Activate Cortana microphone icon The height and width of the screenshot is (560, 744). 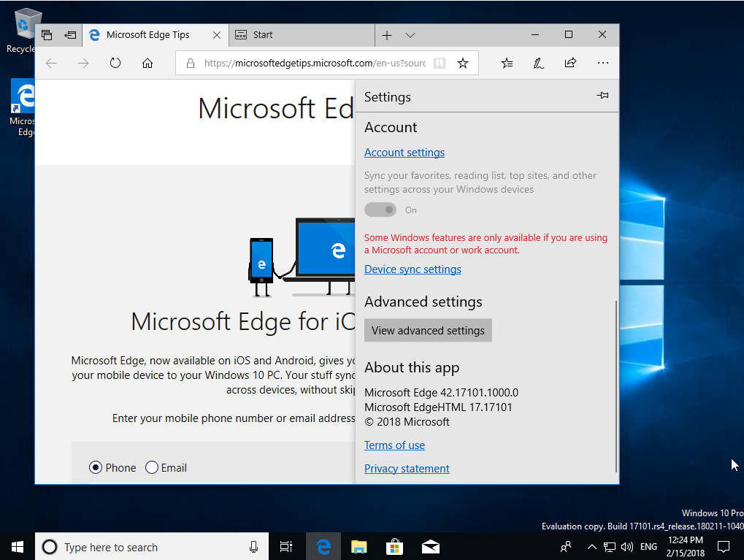[254, 547]
